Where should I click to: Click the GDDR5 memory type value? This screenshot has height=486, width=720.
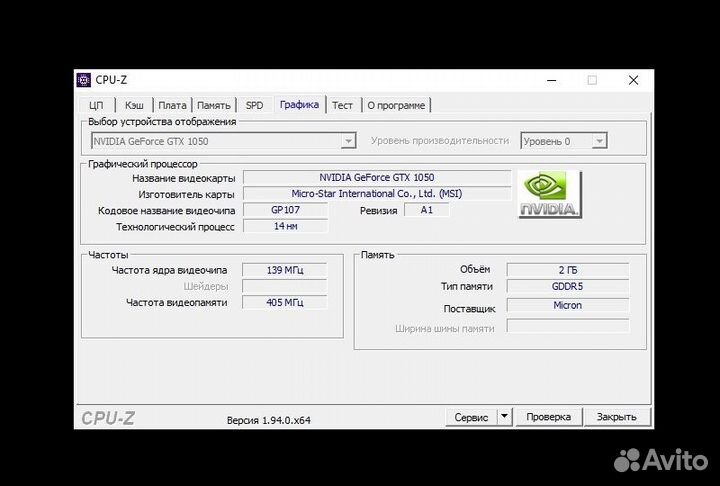click(568, 286)
